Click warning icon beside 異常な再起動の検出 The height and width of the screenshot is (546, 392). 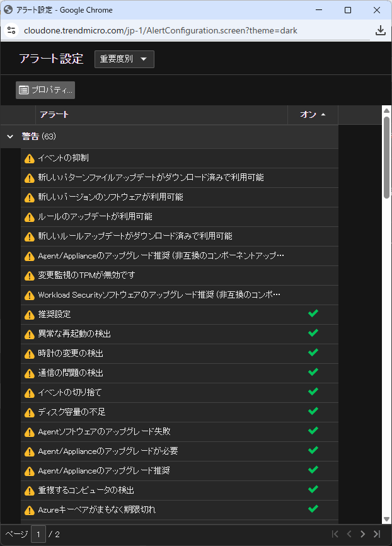click(x=30, y=334)
